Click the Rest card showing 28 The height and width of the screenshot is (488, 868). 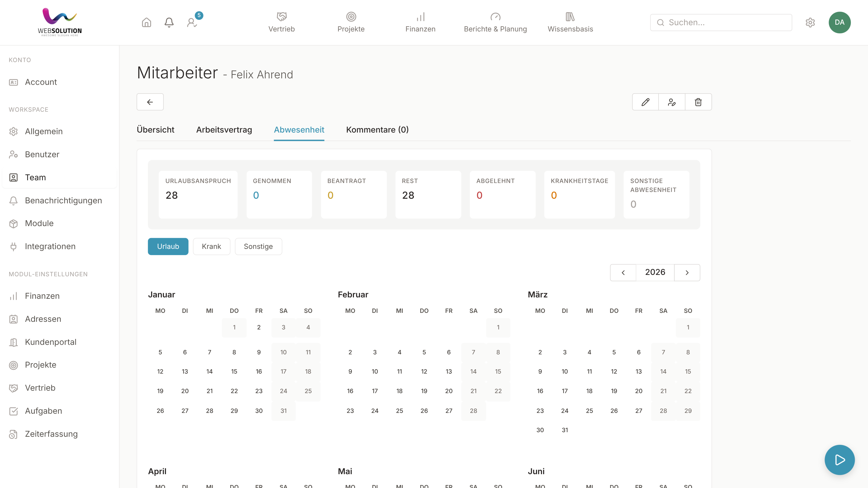click(x=428, y=195)
